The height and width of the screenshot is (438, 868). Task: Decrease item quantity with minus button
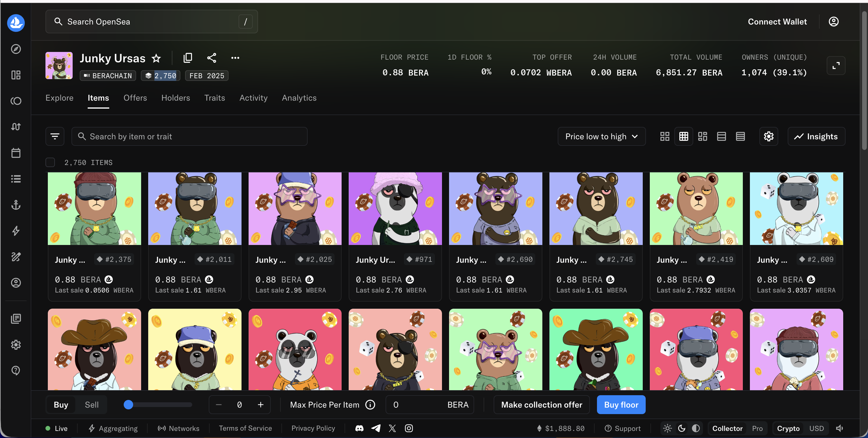[x=219, y=405]
